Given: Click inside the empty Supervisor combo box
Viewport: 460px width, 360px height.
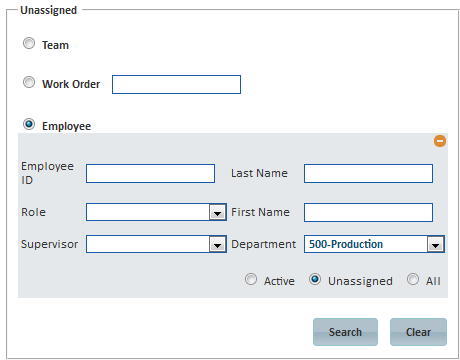Looking at the screenshot, I should [148, 244].
